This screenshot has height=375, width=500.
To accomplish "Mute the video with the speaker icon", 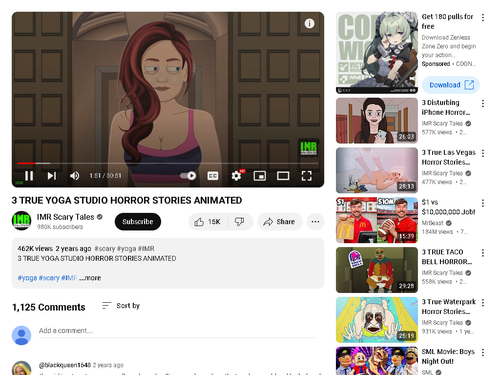I will (x=74, y=176).
